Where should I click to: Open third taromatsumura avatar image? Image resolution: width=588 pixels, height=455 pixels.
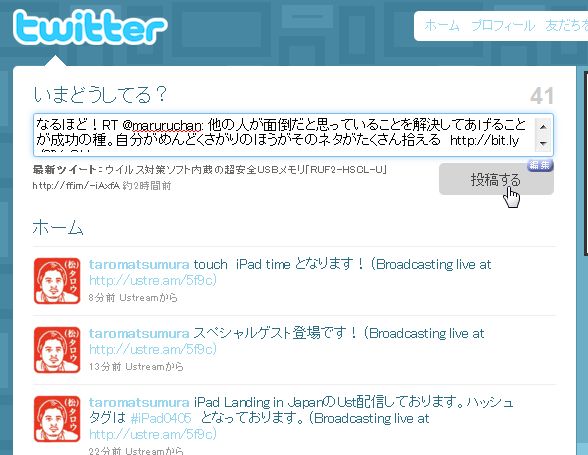tap(57, 419)
